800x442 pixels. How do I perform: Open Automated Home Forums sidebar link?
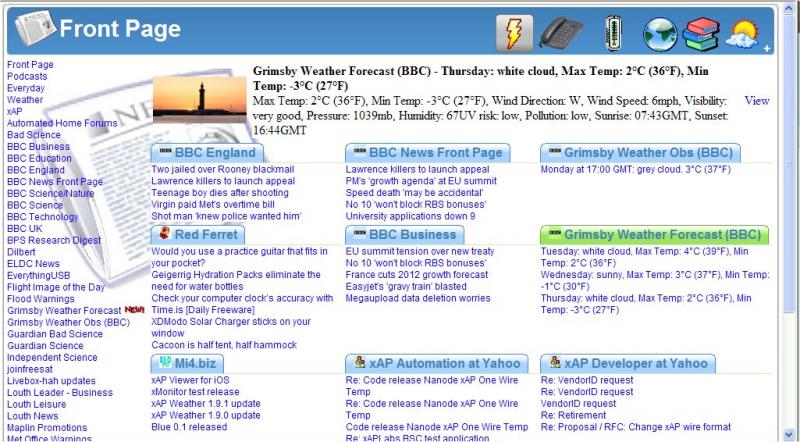pos(62,123)
